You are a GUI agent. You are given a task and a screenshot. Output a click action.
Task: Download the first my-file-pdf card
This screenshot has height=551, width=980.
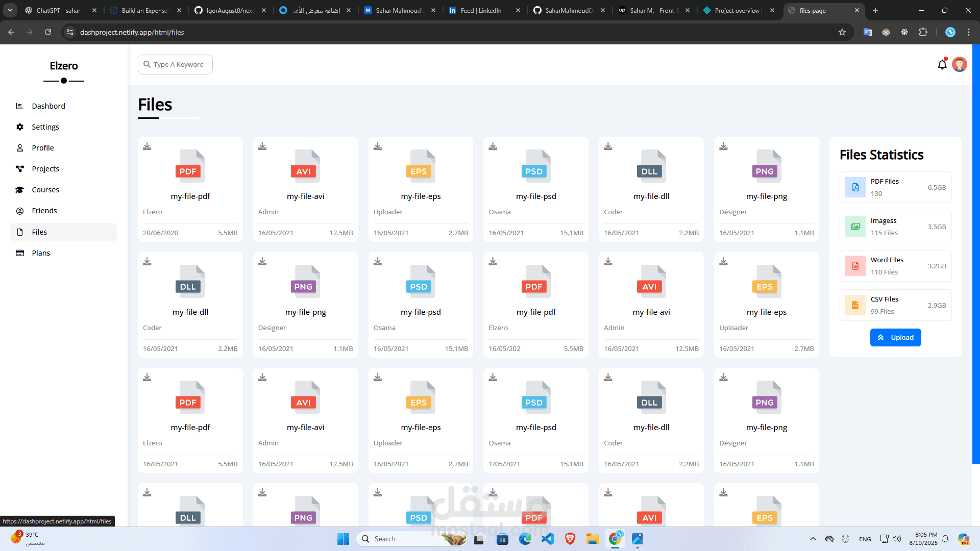(x=147, y=146)
